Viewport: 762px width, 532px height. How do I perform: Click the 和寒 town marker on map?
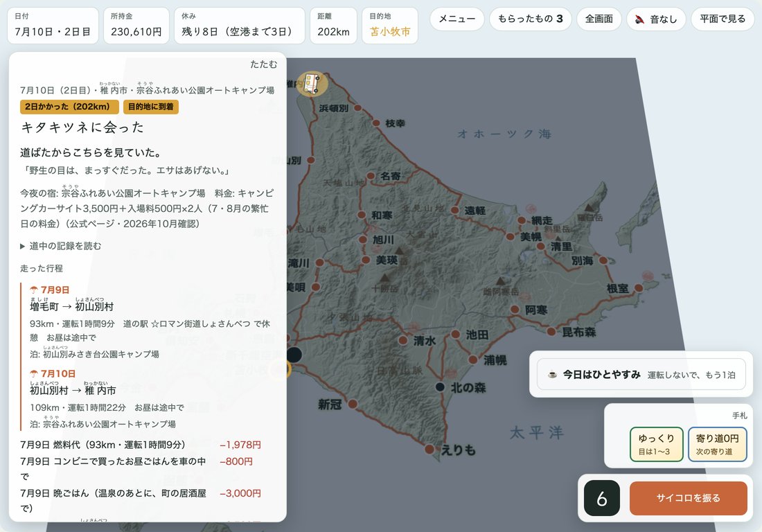coord(362,215)
